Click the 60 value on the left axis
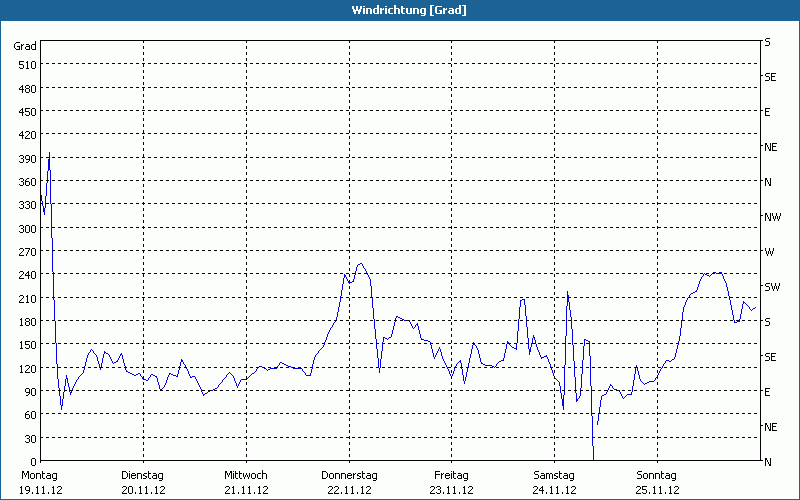 (x=31, y=415)
